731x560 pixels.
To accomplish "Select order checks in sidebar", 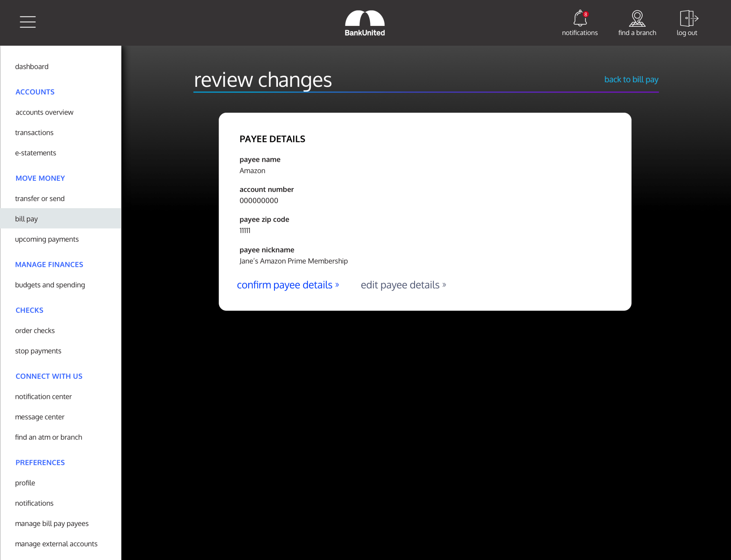I will pos(35,330).
